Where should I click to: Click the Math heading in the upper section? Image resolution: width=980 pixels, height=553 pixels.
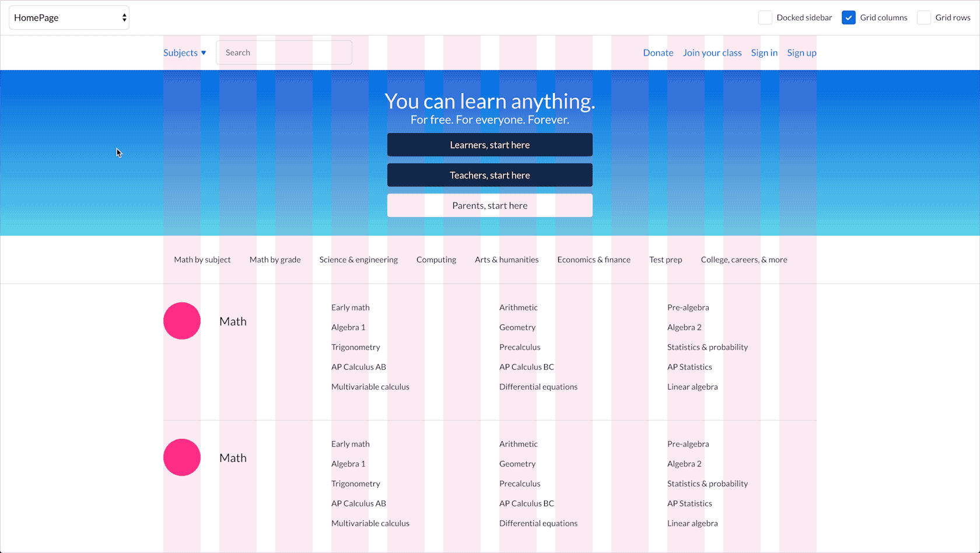point(233,321)
